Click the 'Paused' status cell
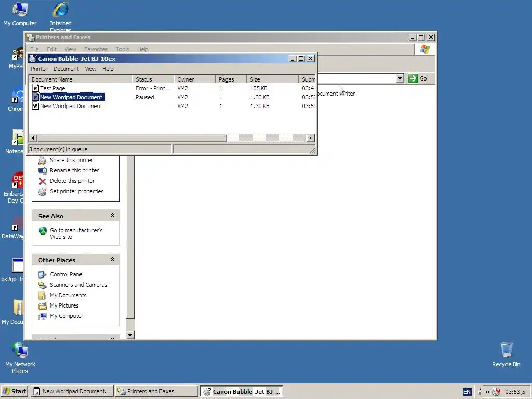 (x=145, y=97)
